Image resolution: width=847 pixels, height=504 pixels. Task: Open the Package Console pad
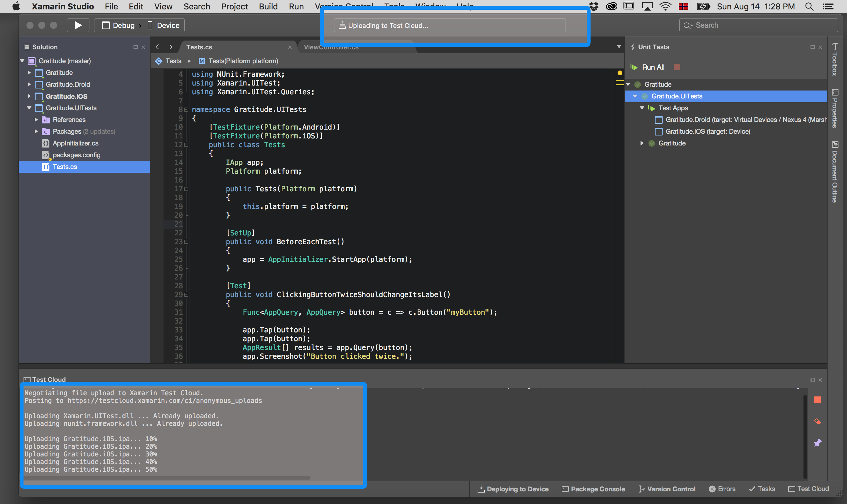[593, 489]
